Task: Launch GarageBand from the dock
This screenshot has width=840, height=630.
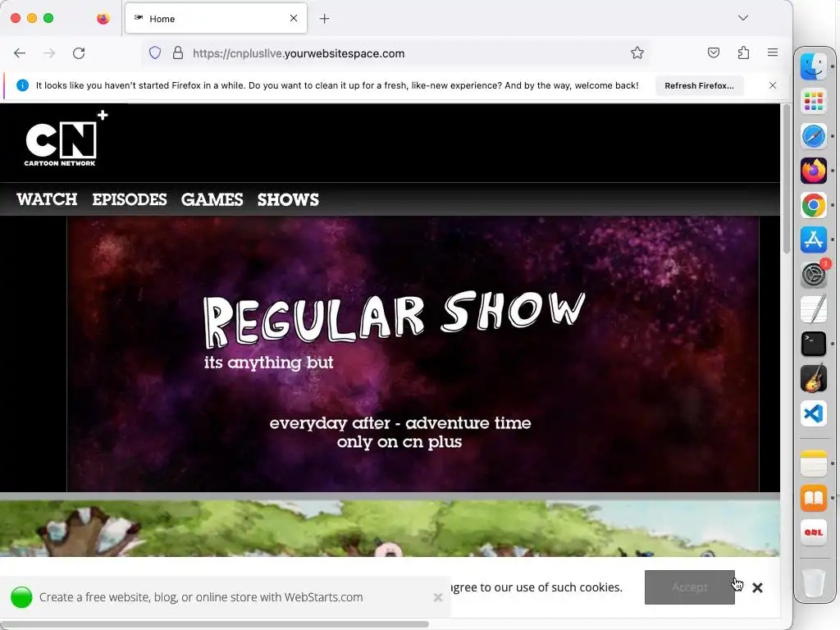Action: pyautogui.click(x=814, y=379)
